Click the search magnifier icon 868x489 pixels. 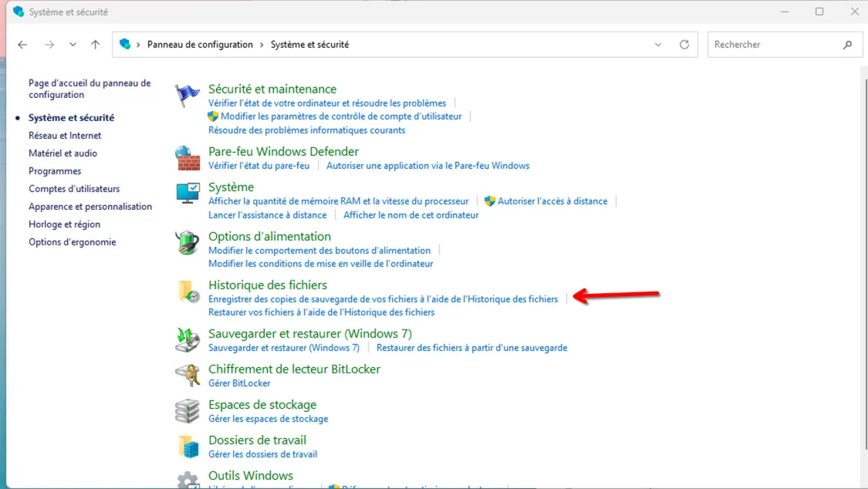[x=847, y=44]
